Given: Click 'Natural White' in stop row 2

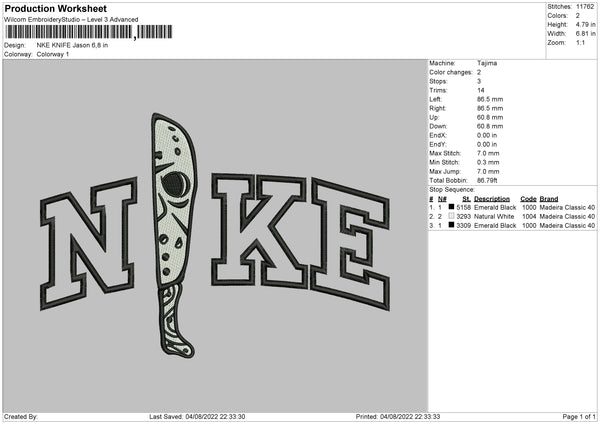Looking at the screenshot, I should point(494,217).
